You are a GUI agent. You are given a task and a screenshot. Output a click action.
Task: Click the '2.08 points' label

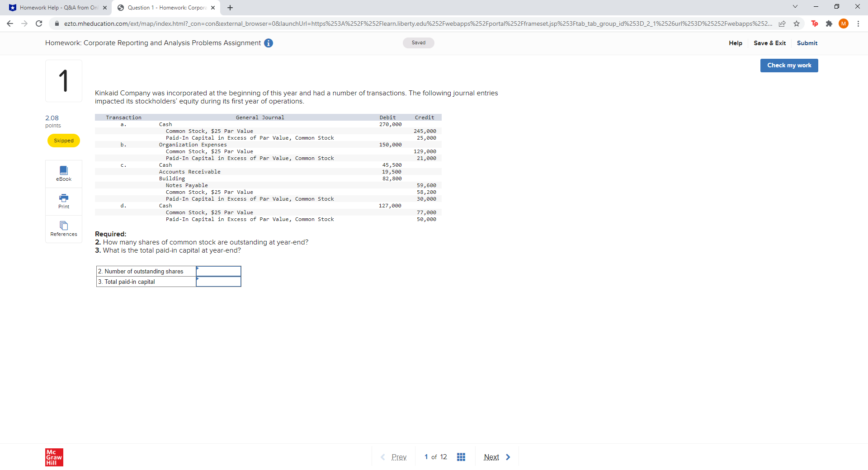53,122
